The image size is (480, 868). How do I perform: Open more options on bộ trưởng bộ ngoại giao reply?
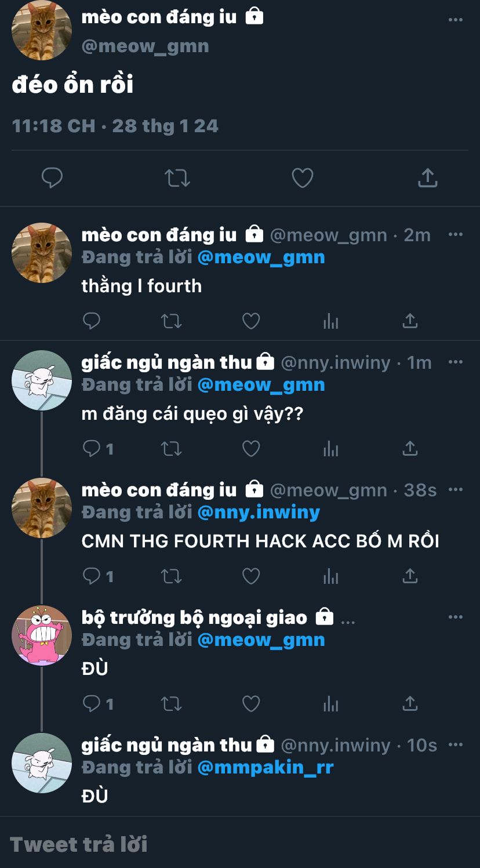tap(456, 617)
